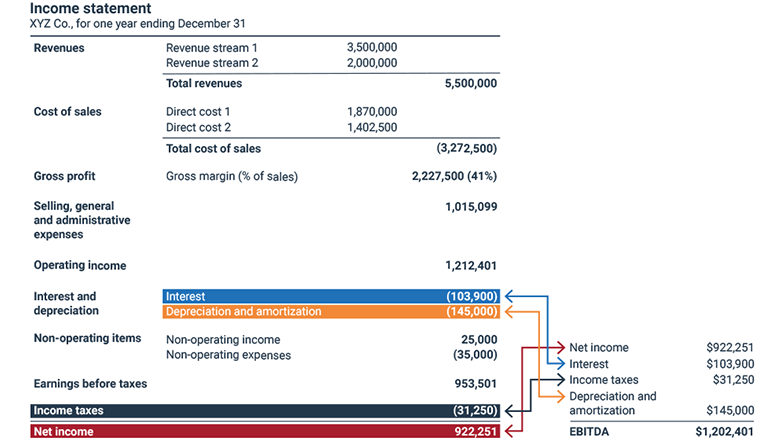The image size is (780, 439).
Task: Click the blue arrowhead pointing at Interest bar
Action: (509, 296)
